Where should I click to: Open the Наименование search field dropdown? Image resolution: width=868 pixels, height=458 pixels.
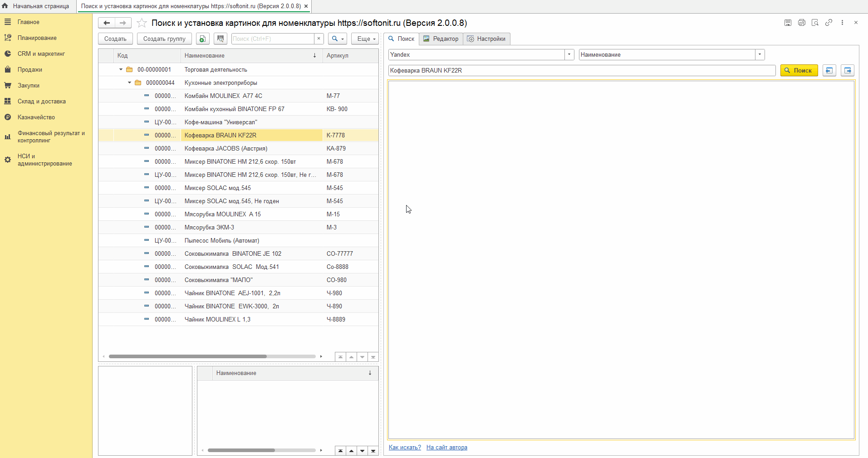click(760, 55)
